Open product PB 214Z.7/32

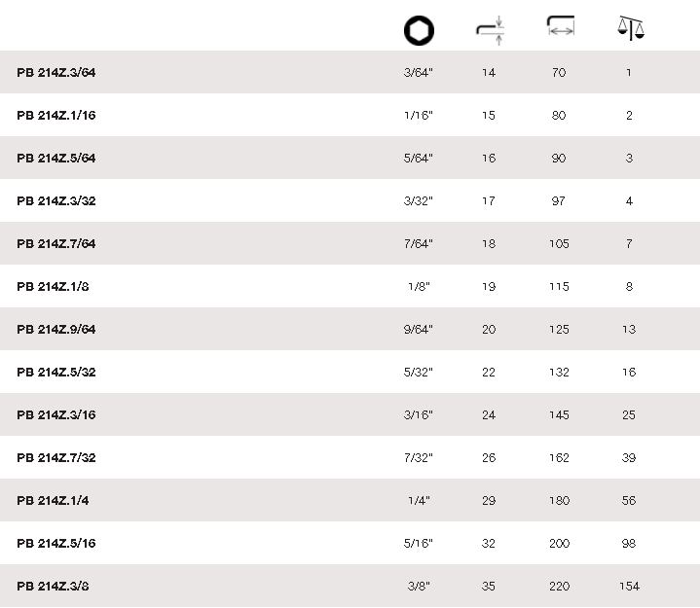56,458
